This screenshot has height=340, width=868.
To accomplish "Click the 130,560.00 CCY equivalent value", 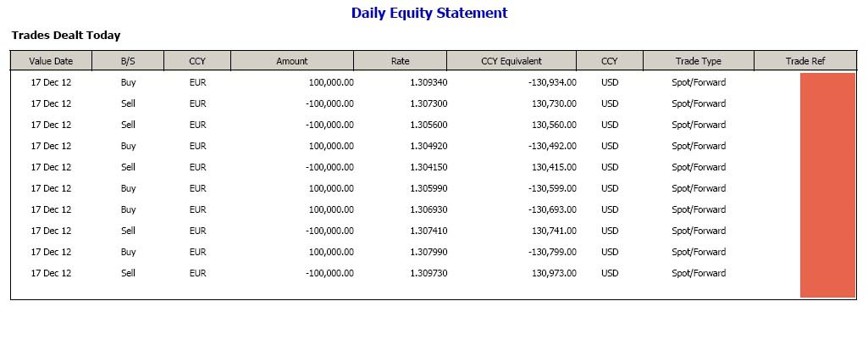I will coord(554,125).
